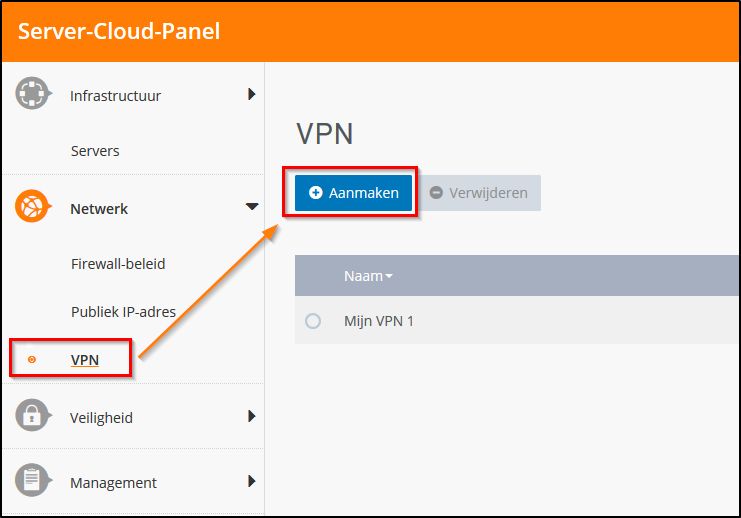The image size is (741, 518).
Task: Click the Mijn VPN 1 row name
Action: point(378,321)
